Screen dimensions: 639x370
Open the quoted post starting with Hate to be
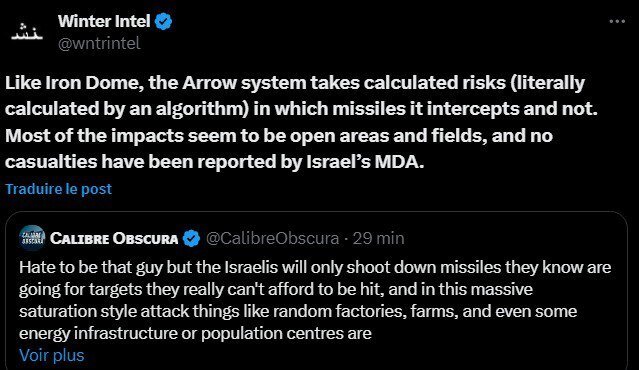pyautogui.click(x=316, y=291)
